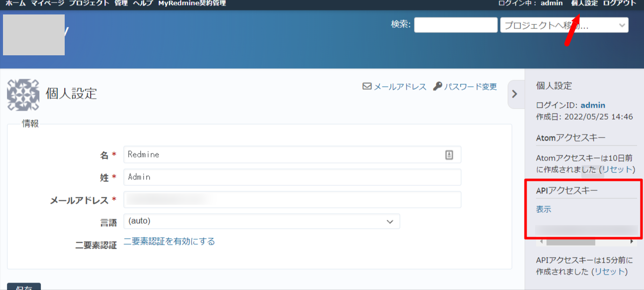Click 表示 under APIアクセスキー
The height and width of the screenshot is (290, 644).
pyautogui.click(x=543, y=209)
